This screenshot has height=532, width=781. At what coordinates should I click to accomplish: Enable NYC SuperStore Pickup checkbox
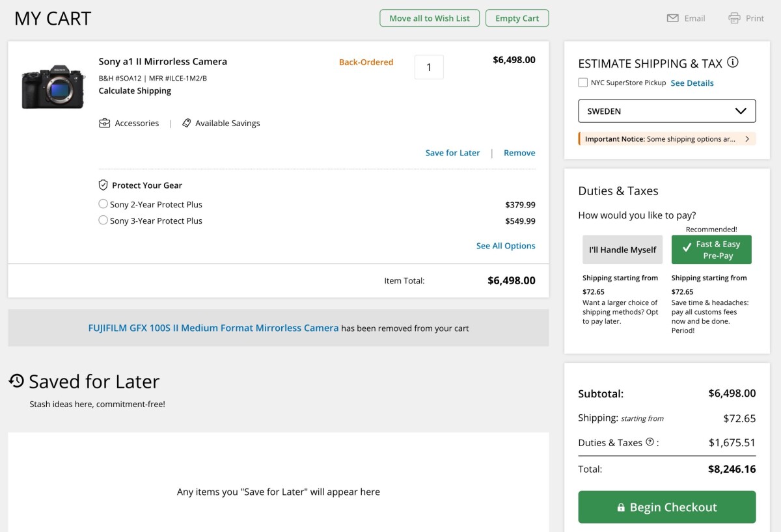point(583,83)
